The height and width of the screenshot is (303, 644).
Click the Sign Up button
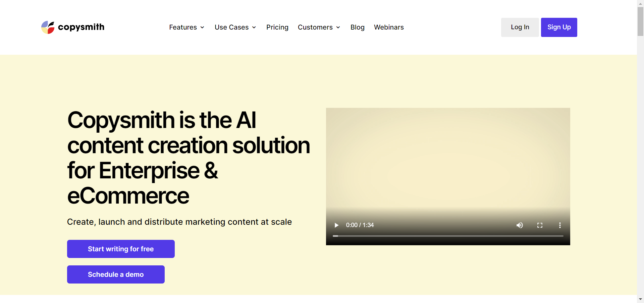559,27
